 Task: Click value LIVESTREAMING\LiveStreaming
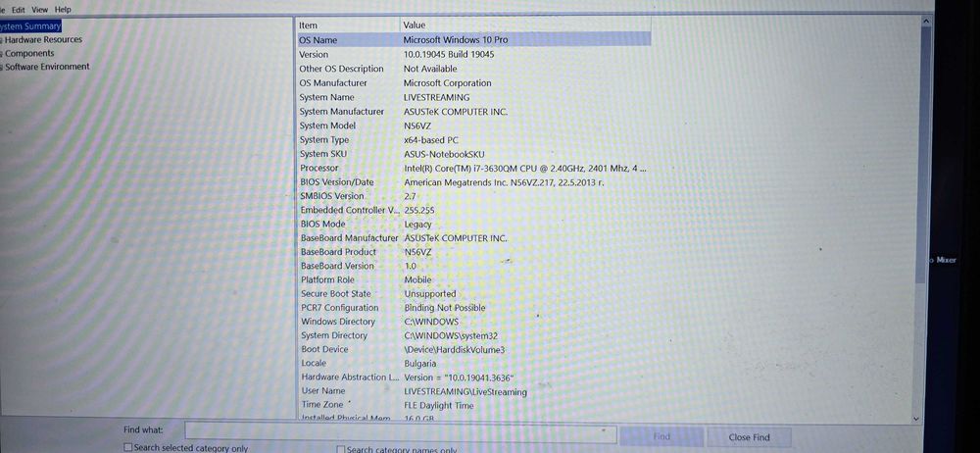[465, 392]
